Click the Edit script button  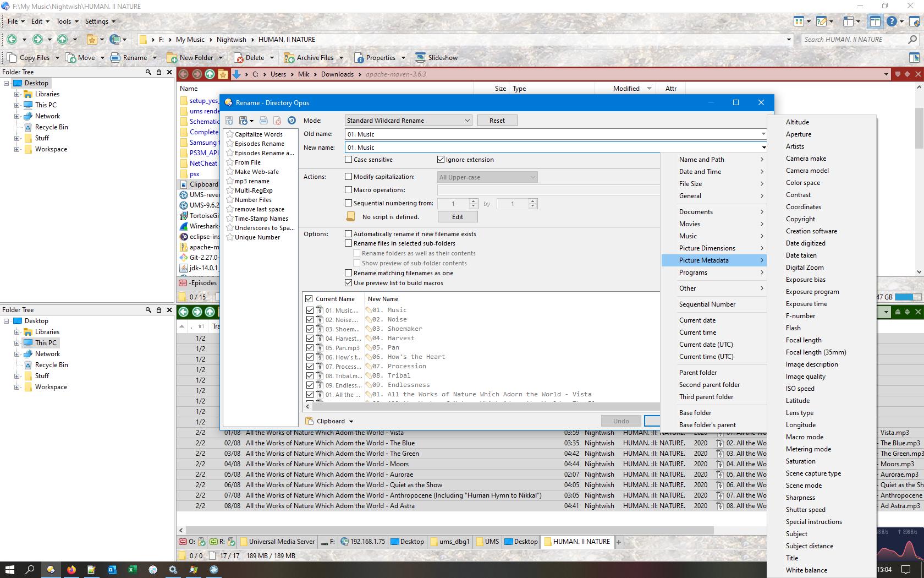457,217
